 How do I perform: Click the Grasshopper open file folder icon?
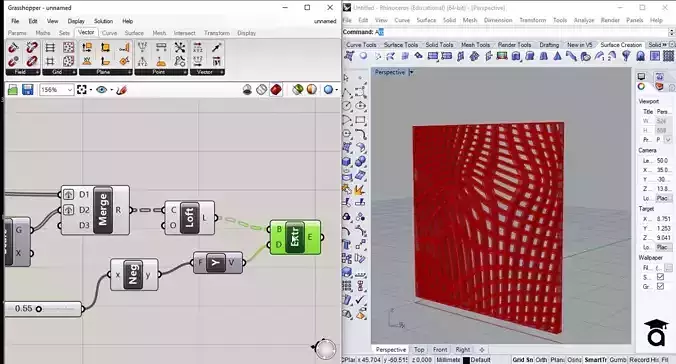pyautogui.click(x=13, y=90)
